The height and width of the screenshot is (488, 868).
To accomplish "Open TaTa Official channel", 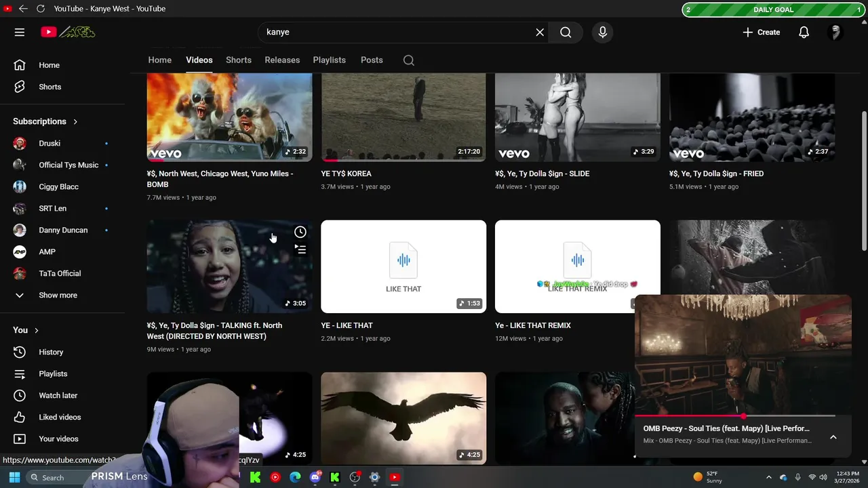I will point(62,273).
